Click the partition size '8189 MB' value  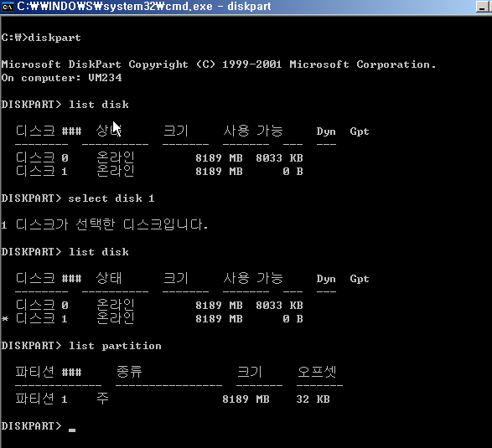pyautogui.click(x=246, y=399)
